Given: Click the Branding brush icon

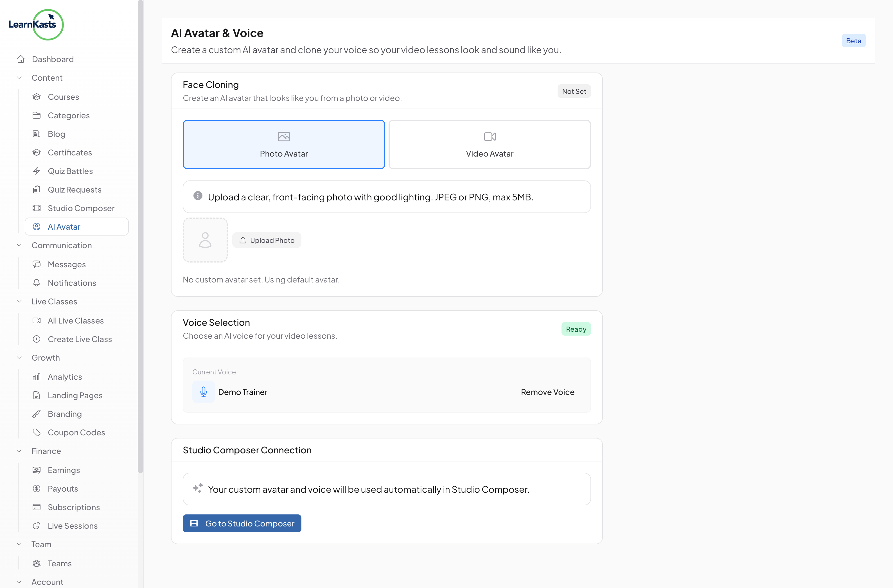Looking at the screenshot, I should 36,414.
